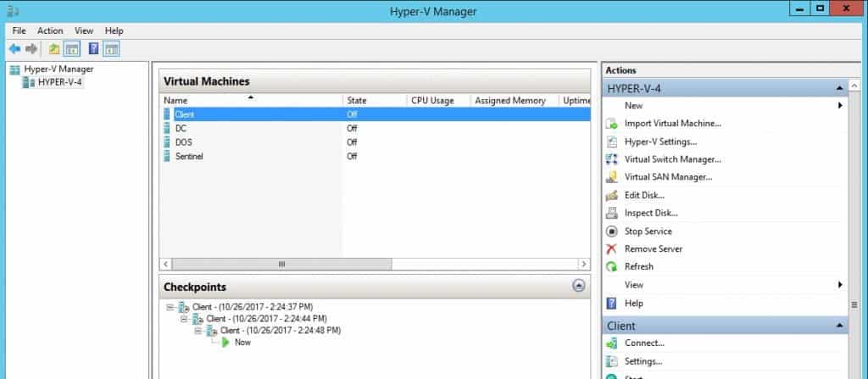The width and height of the screenshot is (868, 379).
Task: Click Import Virtual Machine... action
Action: click(x=672, y=124)
